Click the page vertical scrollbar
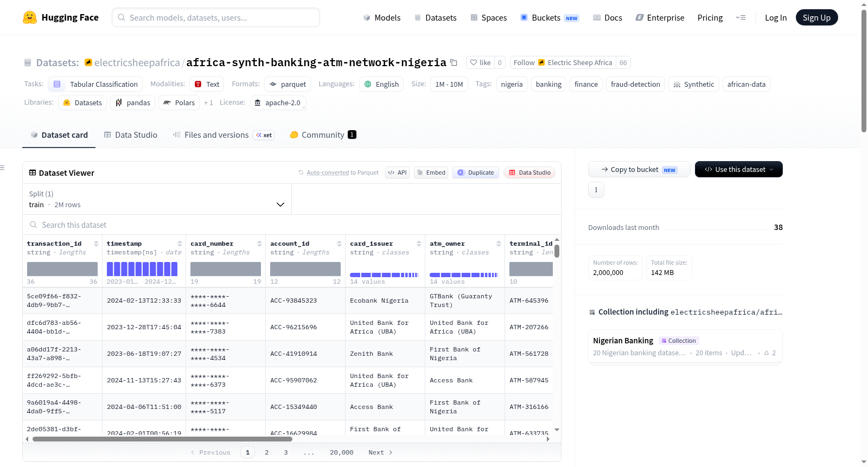Image resolution: width=868 pixels, height=467 pixels. 864,71
